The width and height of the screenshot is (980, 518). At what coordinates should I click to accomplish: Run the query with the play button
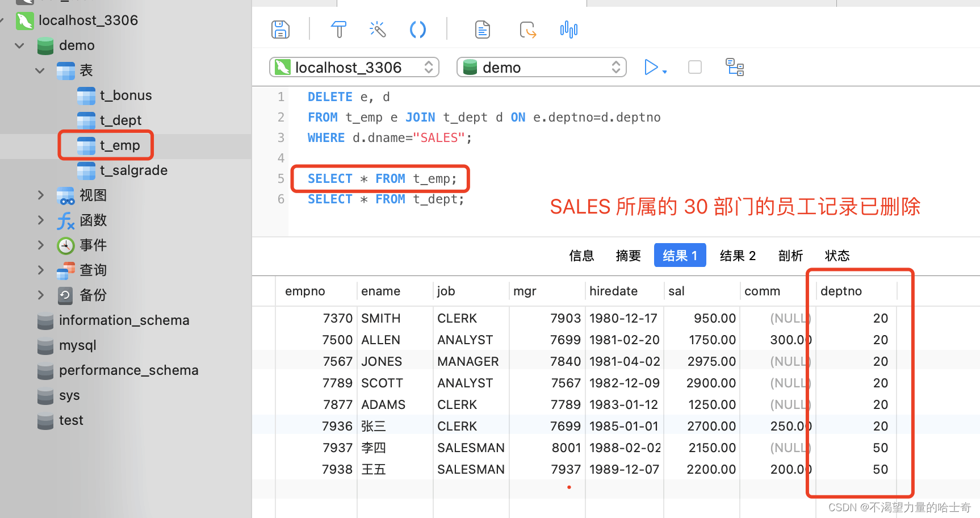click(651, 68)
